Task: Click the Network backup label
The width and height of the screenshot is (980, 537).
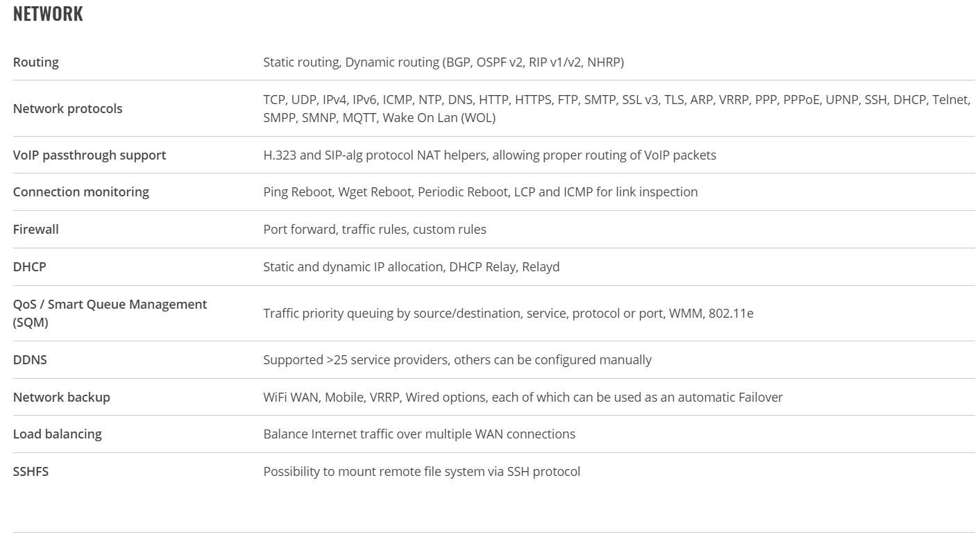Action: pyautogui.click(x=62, y=397)
